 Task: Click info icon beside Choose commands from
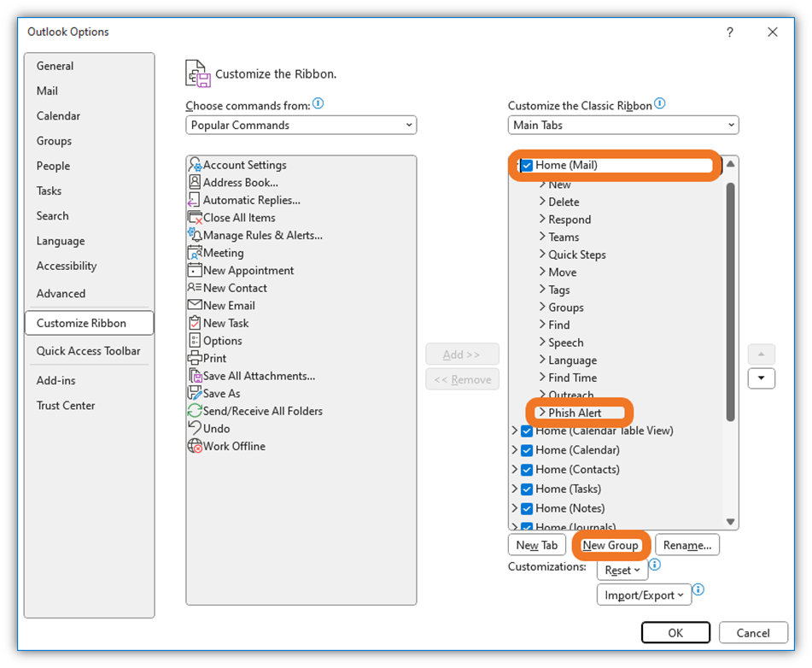[318, 103]
